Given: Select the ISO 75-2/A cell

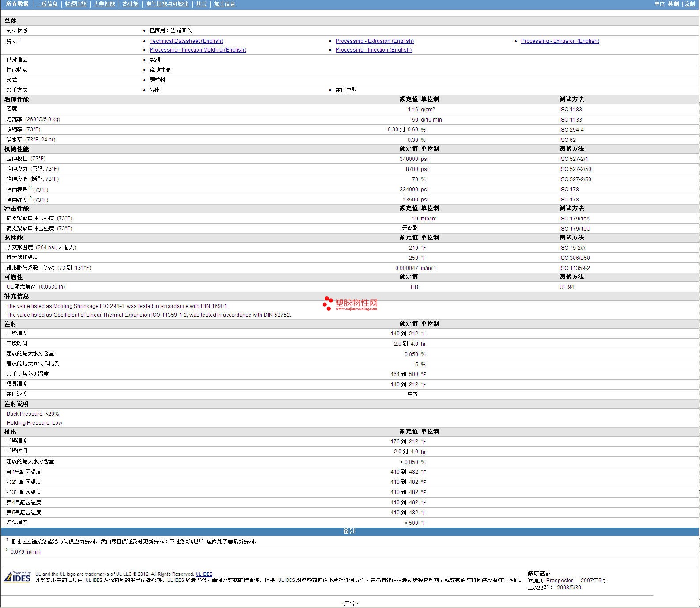Looking at the screenshot, I should coord(572,248).
